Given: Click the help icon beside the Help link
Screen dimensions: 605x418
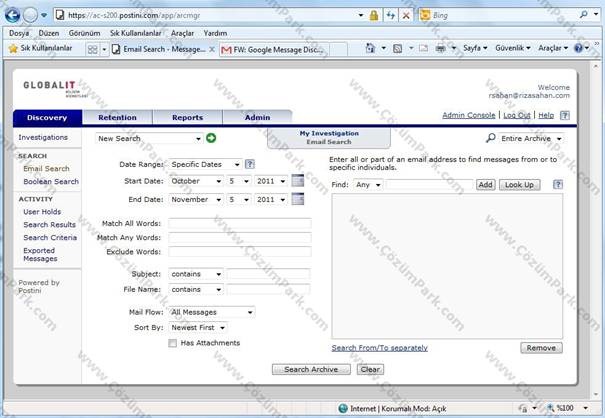Looking at the screenshot, I should 564,115.
